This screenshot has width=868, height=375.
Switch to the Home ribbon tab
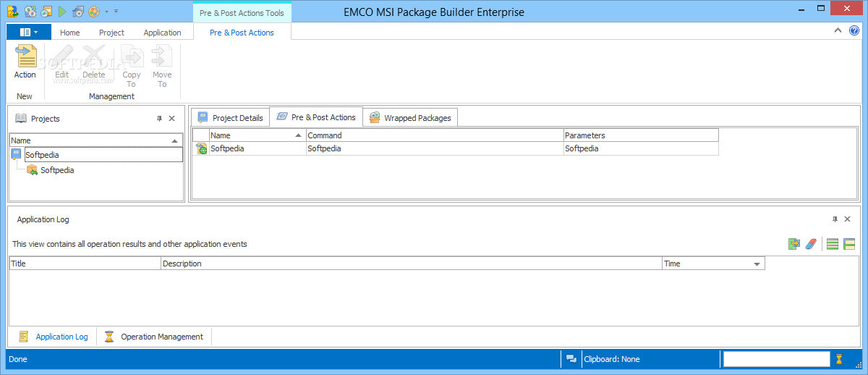(x=70, y=33)
